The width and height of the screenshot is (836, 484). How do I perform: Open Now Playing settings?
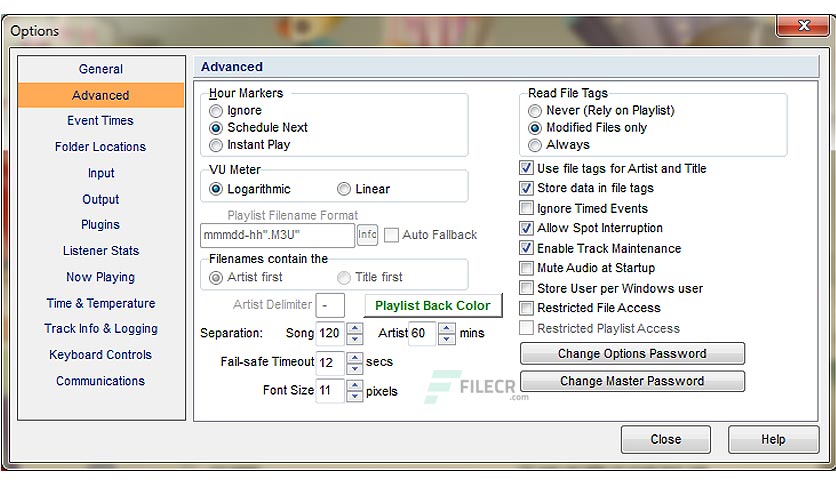(101, 277)
